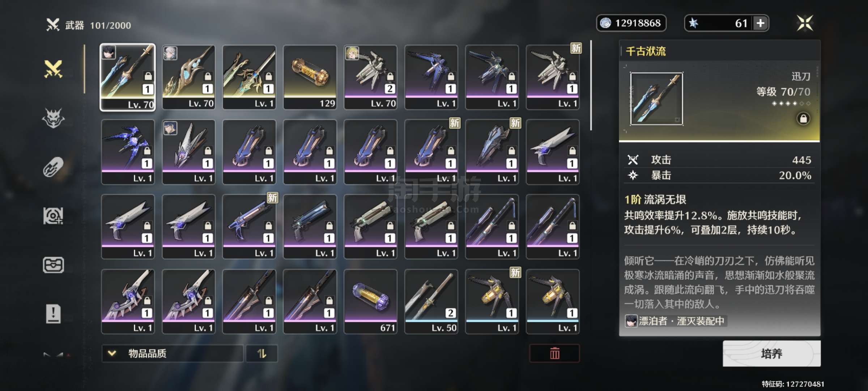This screenshot has height=391, width=868.
Task: Click the chevron arrow beside 物品品质
Action: (x=112, y=353)
